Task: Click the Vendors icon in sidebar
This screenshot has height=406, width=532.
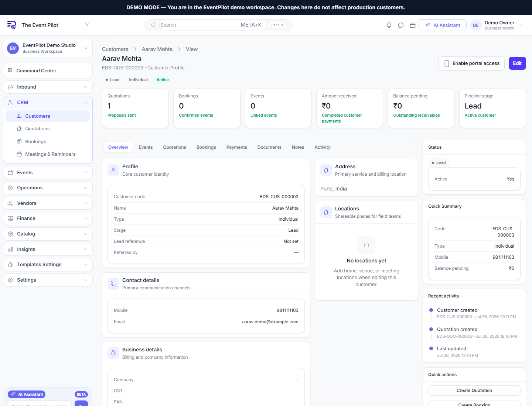Action: pyautogui.click(x=10, y=203)
